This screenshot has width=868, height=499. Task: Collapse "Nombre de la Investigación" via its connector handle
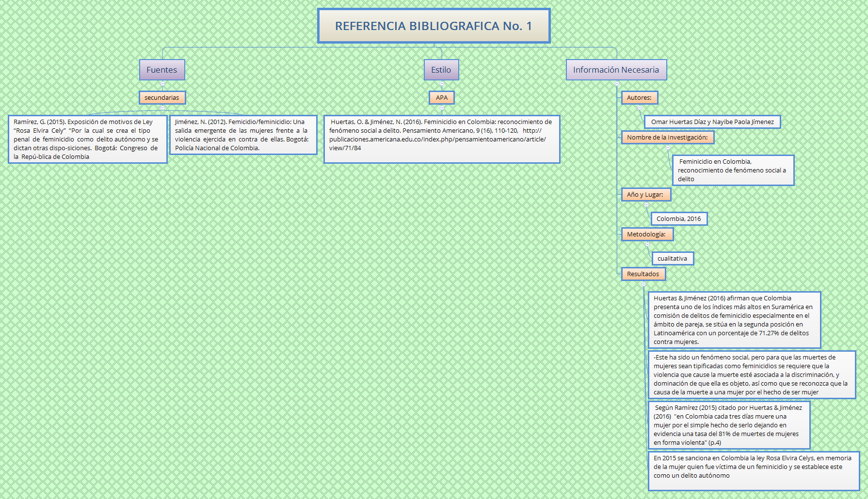click(668, 148)
